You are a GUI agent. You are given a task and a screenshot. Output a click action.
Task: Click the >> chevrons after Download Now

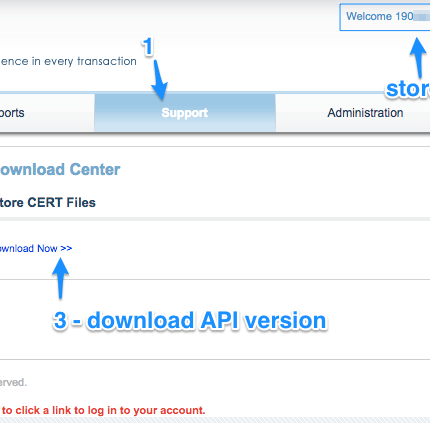[x=66, y=248]
